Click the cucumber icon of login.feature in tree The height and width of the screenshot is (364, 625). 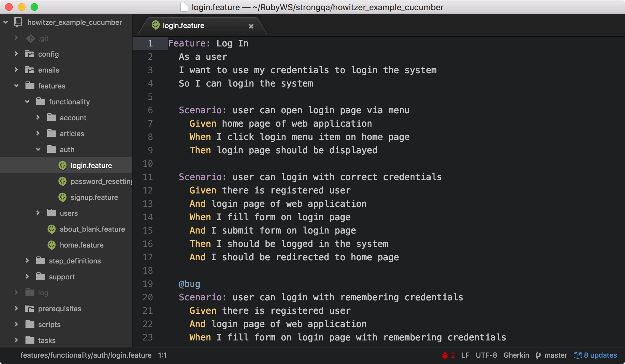(x=62, y=165)
